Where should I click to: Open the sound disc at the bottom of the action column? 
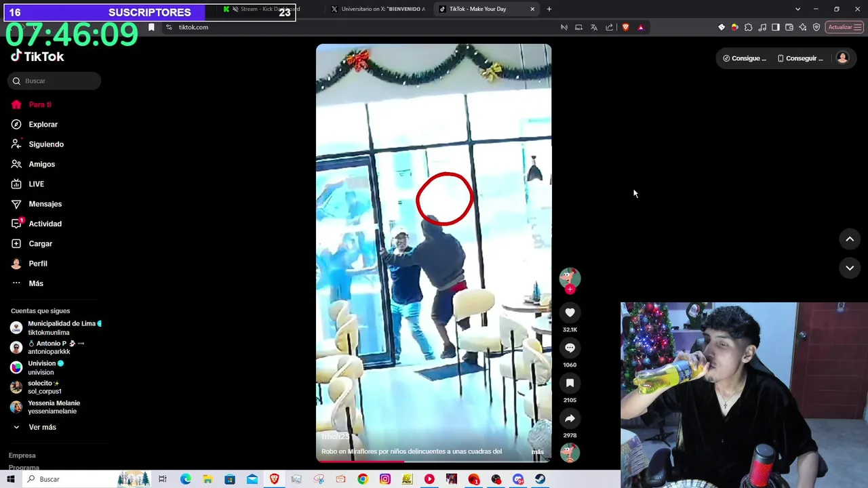click(x=570, y=452)
